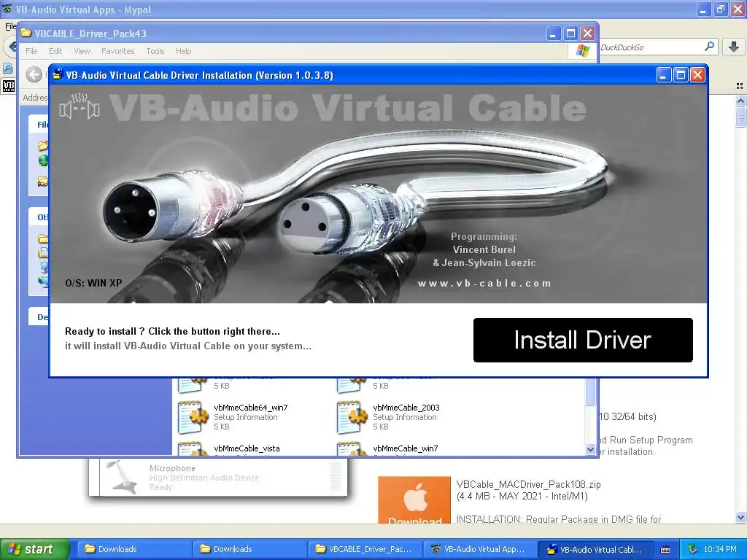Restore down the Mypal browser window
Screen dimensions: 747x560
721,9
